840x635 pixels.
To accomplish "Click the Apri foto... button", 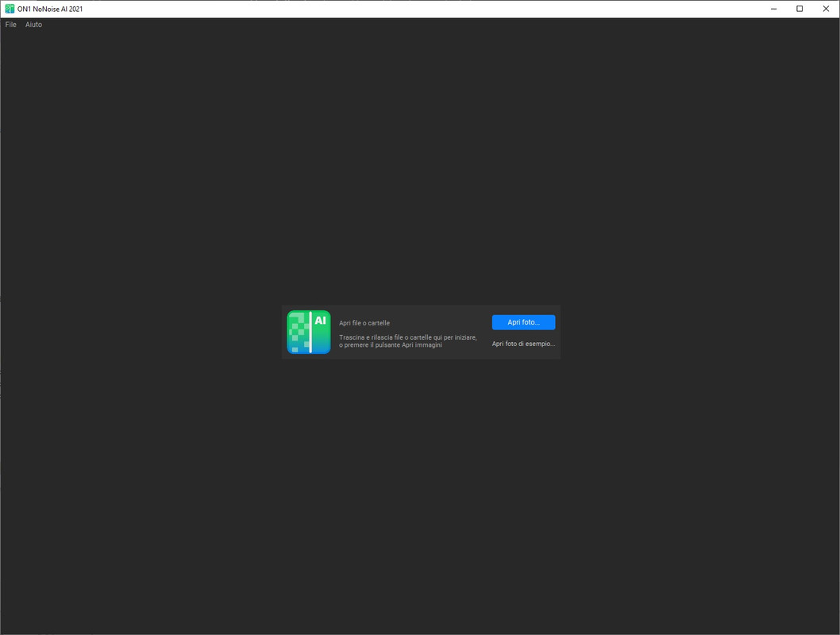I will pos(523,322).
